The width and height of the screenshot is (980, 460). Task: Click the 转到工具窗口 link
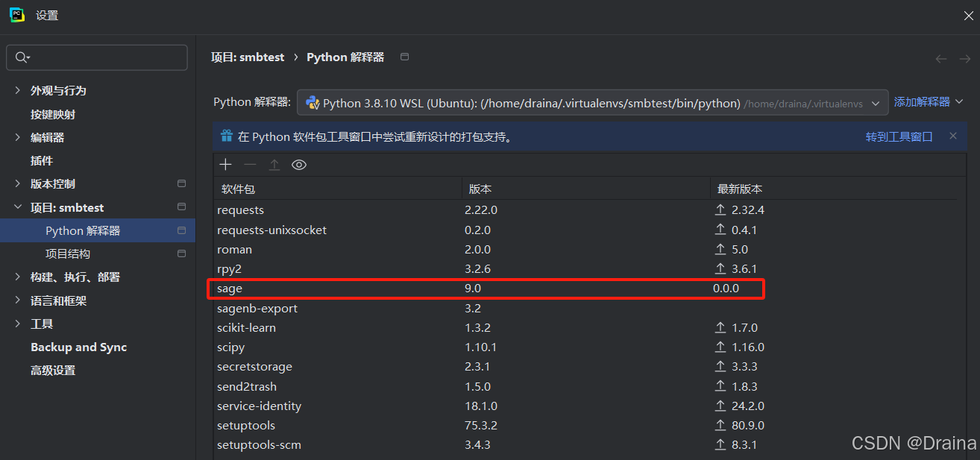[899, 137]
